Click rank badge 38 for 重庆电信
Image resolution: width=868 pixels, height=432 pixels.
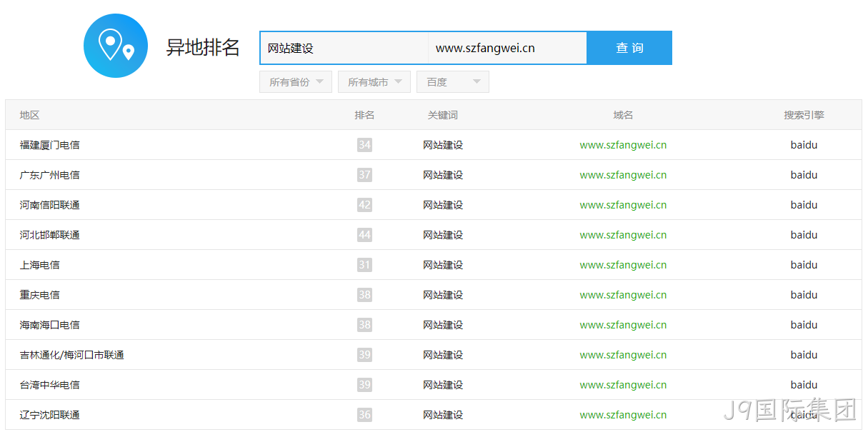[364, 295]
